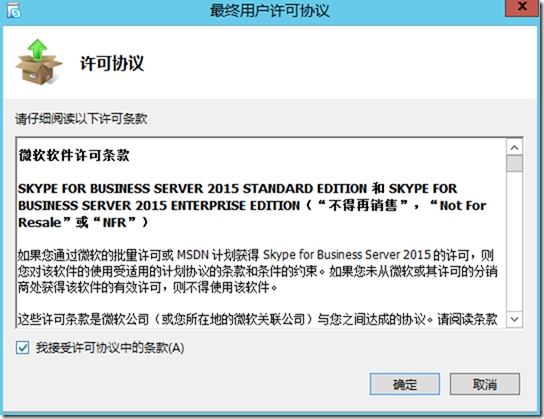Click the line starting 这些许可条款是微软公司

click(x=257, y=319)
